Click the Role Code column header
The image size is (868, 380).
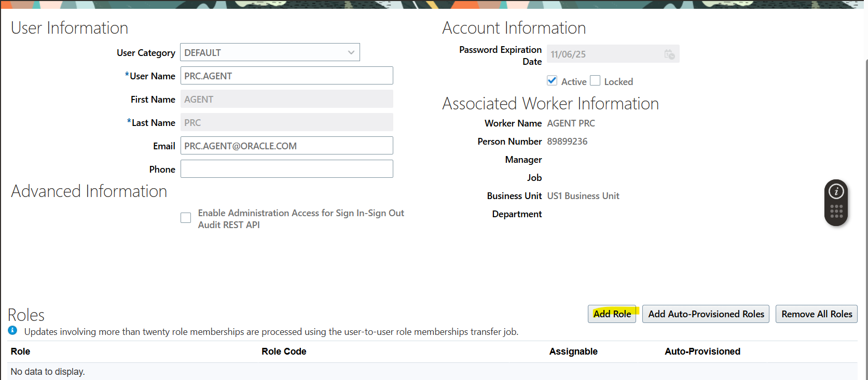(x=284, y=351)
